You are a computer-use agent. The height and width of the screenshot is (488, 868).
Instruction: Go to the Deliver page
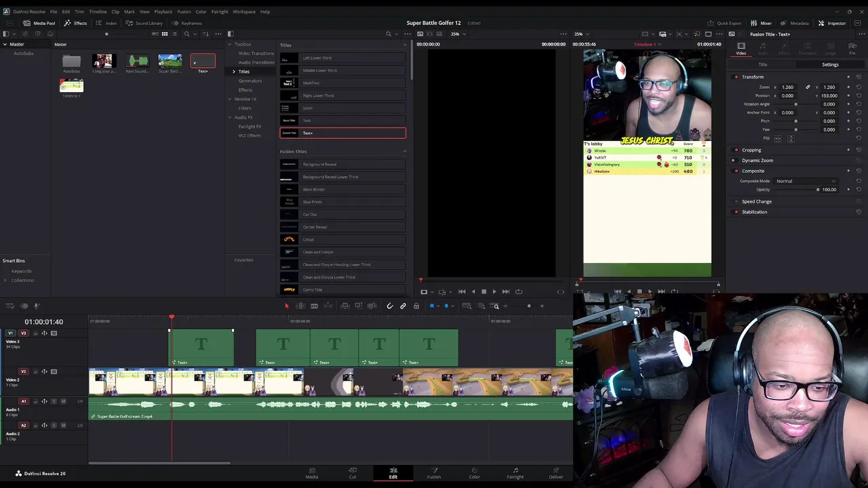click(x=556, y=473)
